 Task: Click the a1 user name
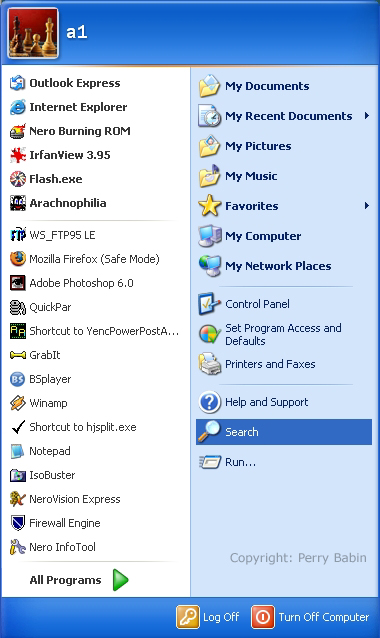(76, 32)
